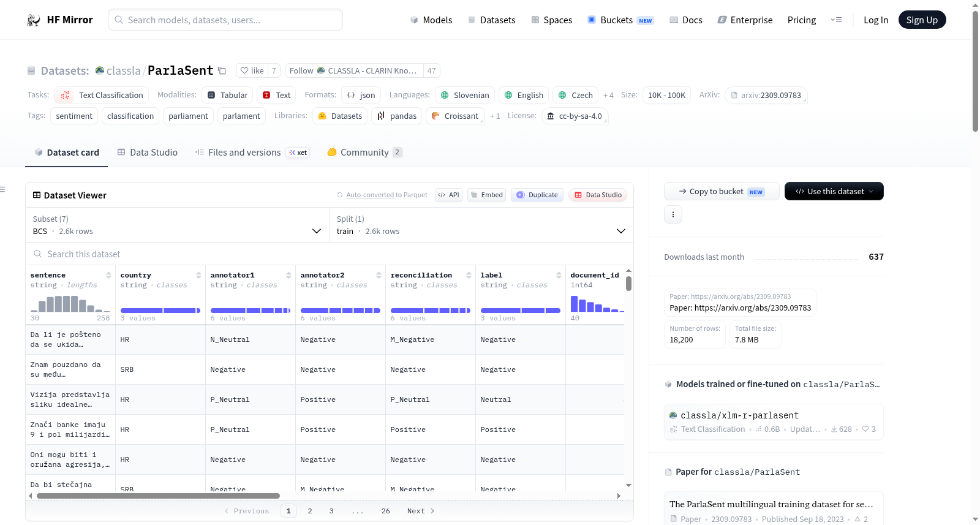Open the Pricing page

(802, 20)
